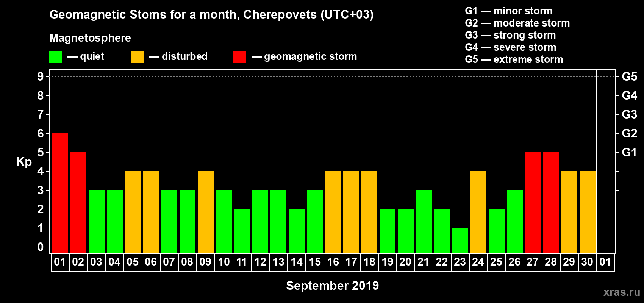Click the G2 label on right axis
The image size is (644, 303).
point(629,133)
